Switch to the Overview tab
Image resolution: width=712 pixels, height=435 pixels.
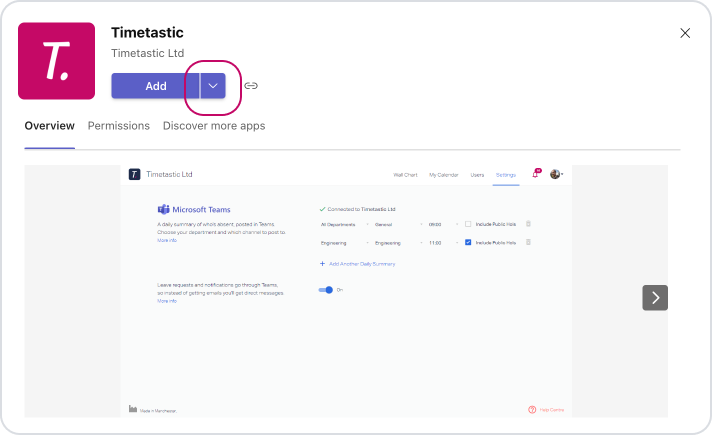point(49,126)
